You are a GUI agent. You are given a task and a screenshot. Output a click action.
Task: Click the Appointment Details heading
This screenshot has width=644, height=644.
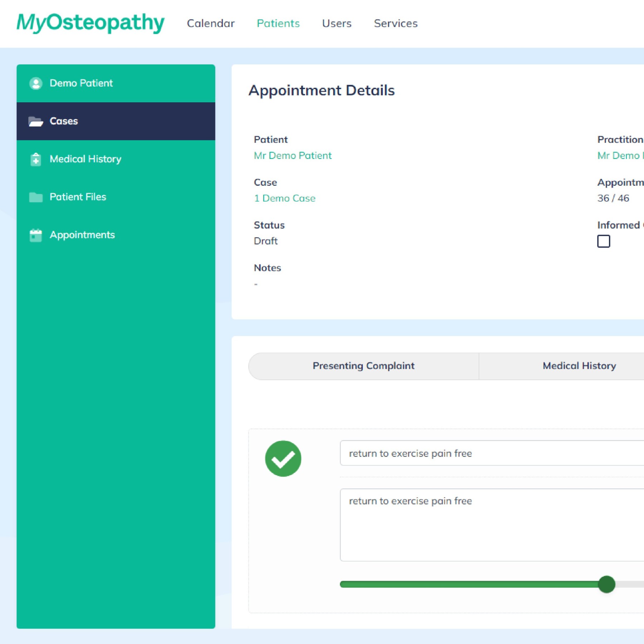(322, 91)
